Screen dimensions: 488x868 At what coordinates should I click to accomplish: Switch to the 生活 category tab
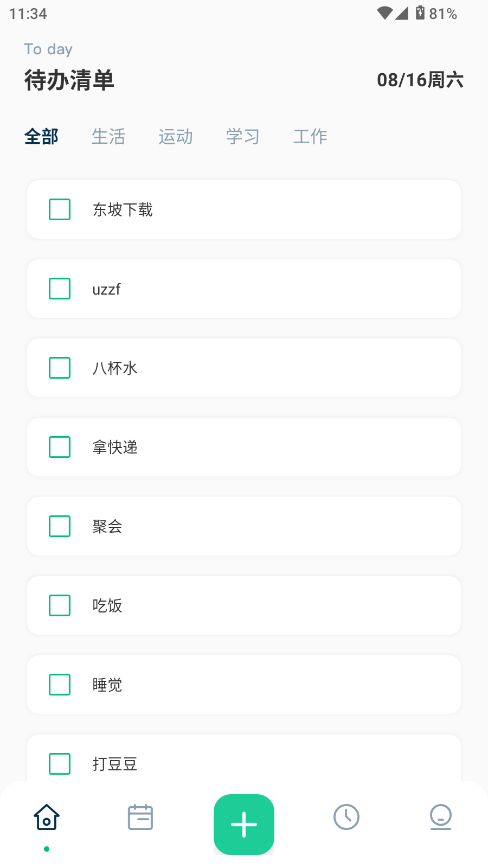click(x=108, y=136)
